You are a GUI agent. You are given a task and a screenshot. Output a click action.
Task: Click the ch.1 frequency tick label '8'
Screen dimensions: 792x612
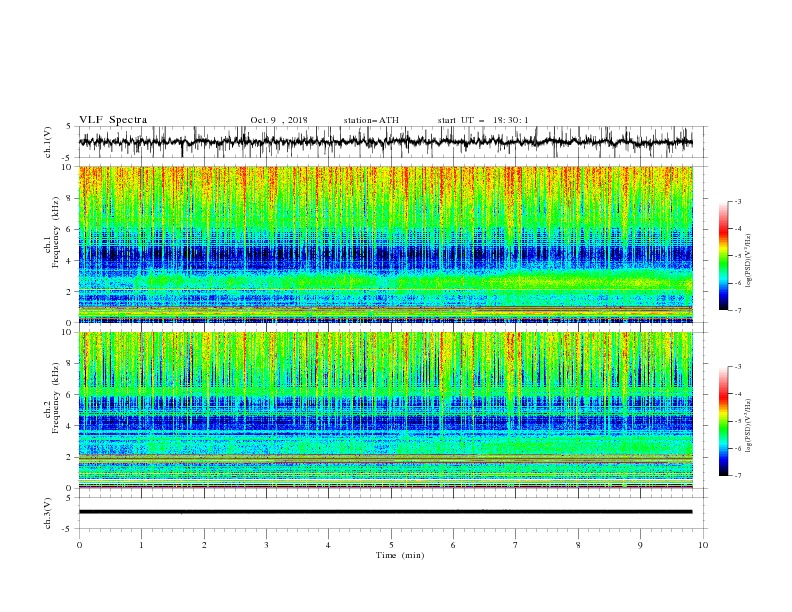click(70, 198)
